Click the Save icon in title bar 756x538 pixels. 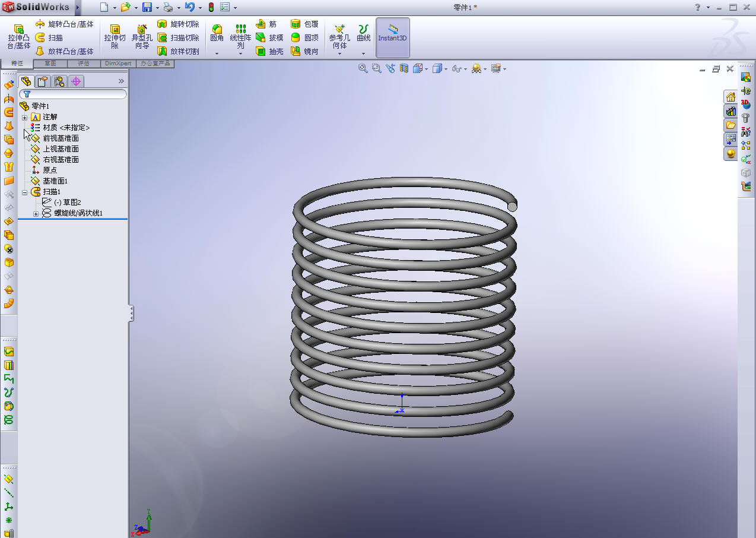(147, 8)
